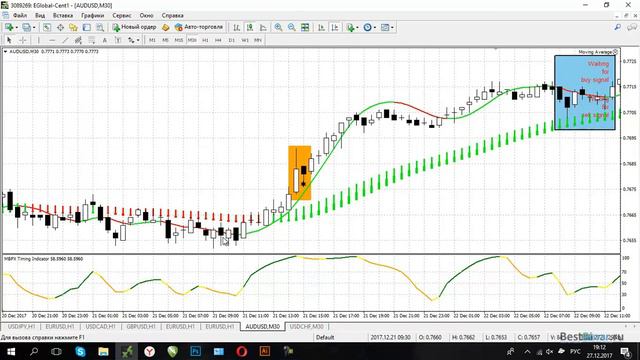Switch timeframe to M15
Image resolution: width=640 pixels, height=360 pixels.
coord(178,40)
